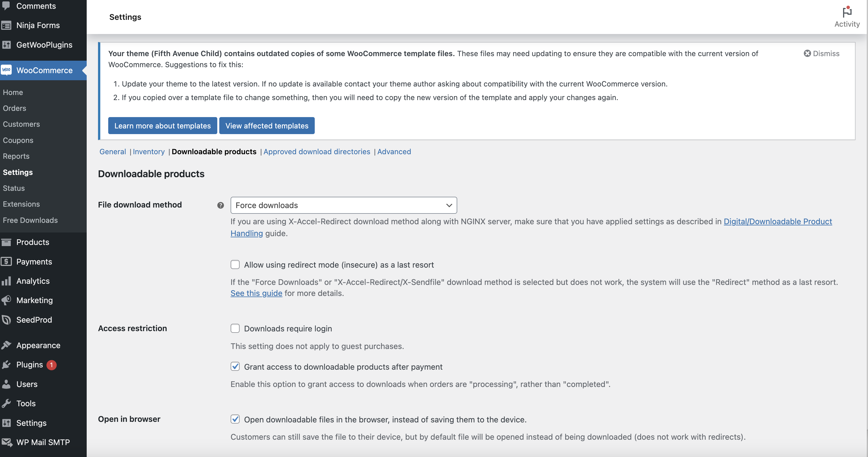Click the WooCommerce Woo logo icon
The image size is (868, 457).
pos(6,70)
